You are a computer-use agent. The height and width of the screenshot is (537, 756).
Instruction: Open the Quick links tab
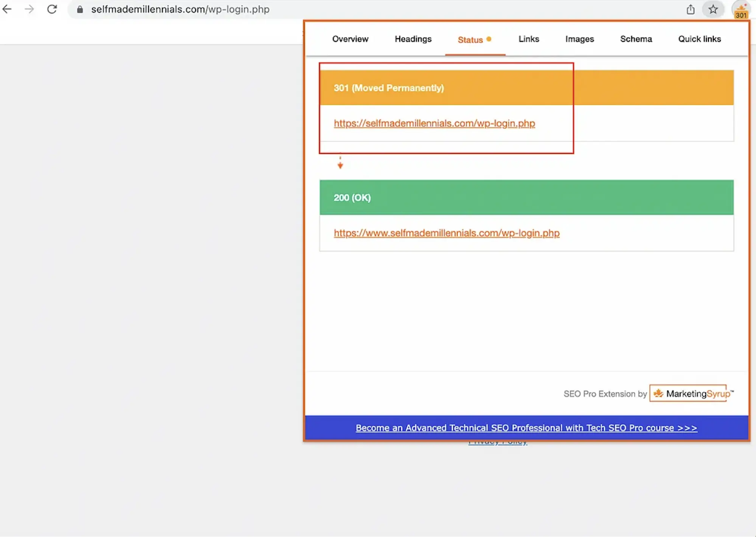(x=699, y=39)
